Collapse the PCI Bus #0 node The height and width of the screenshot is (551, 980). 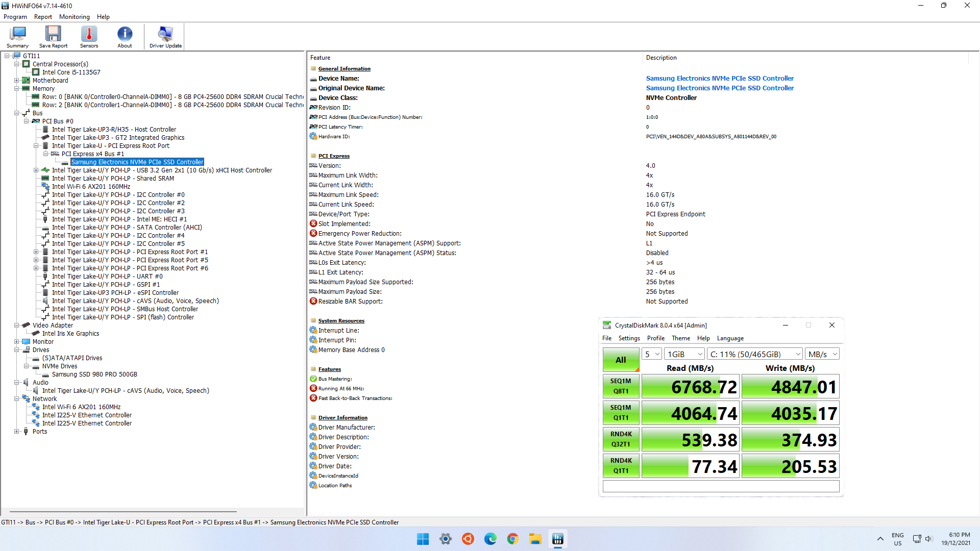click(x=27, y=121)
